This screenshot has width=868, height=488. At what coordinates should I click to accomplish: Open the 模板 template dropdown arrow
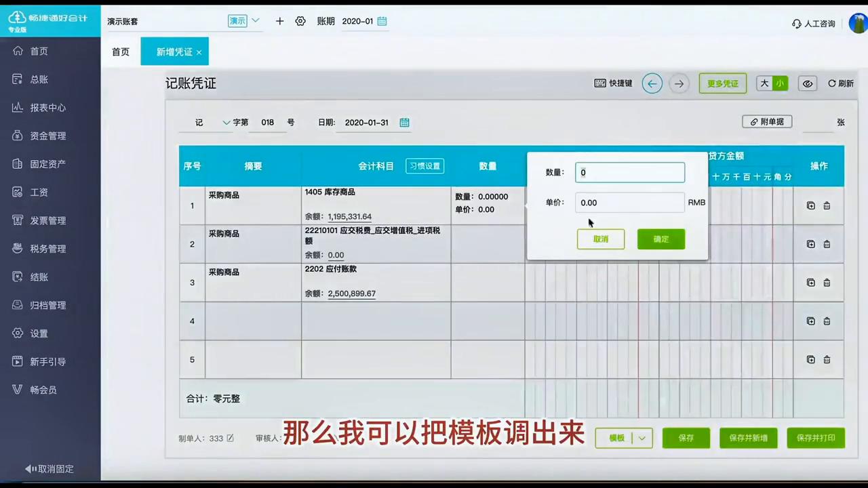640,438
